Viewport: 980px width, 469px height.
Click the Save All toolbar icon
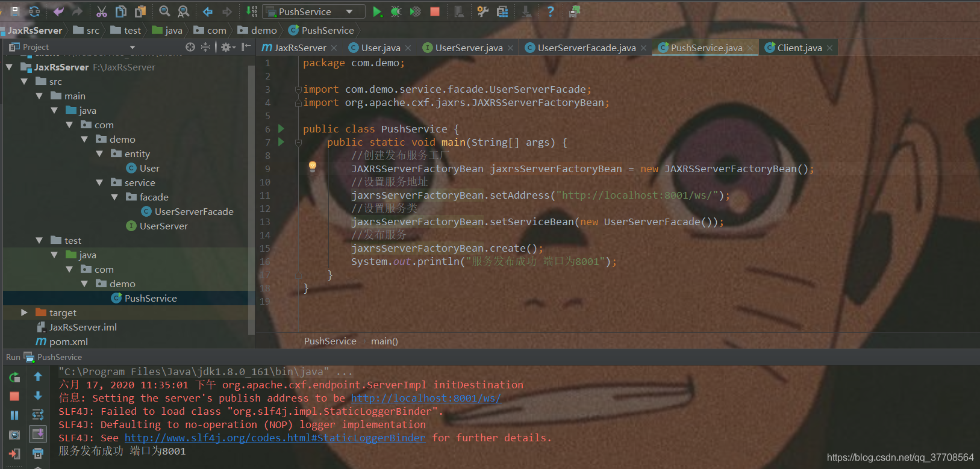click(15, 11)
